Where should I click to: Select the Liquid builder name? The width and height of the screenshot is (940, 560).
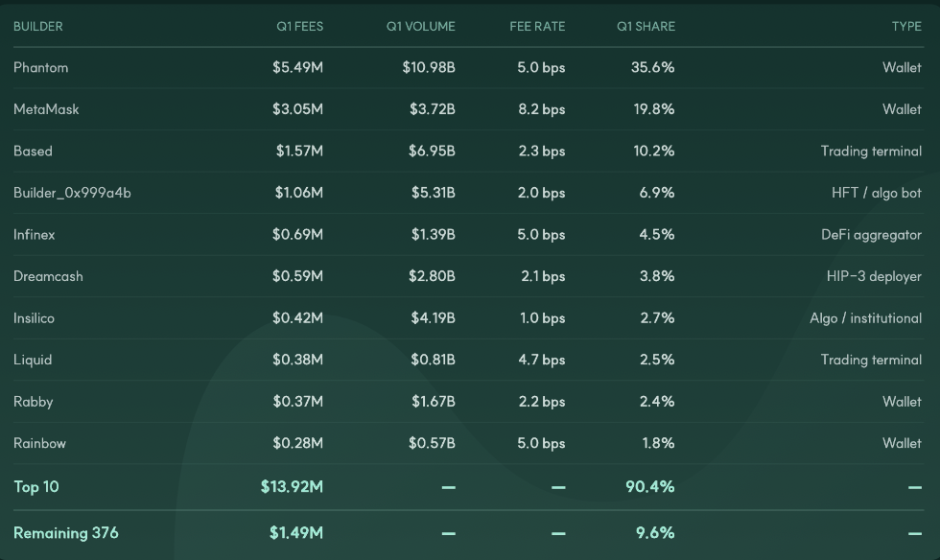coord(33,360)
